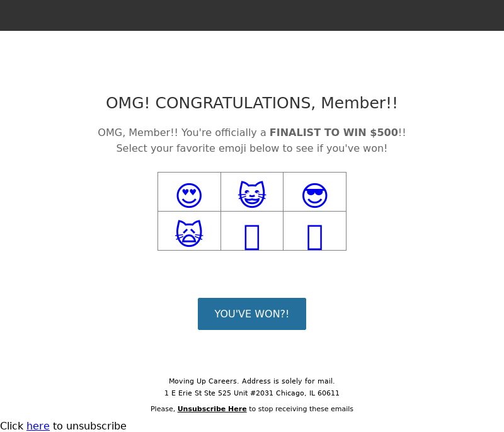
Task: Click the word 'Click' before the here link
Action: click(x=12, y=426)
